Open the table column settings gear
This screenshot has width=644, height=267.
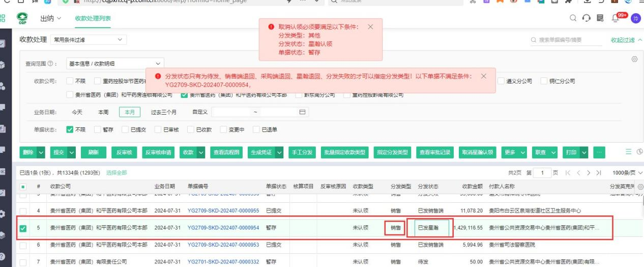(x=640, y=186)
